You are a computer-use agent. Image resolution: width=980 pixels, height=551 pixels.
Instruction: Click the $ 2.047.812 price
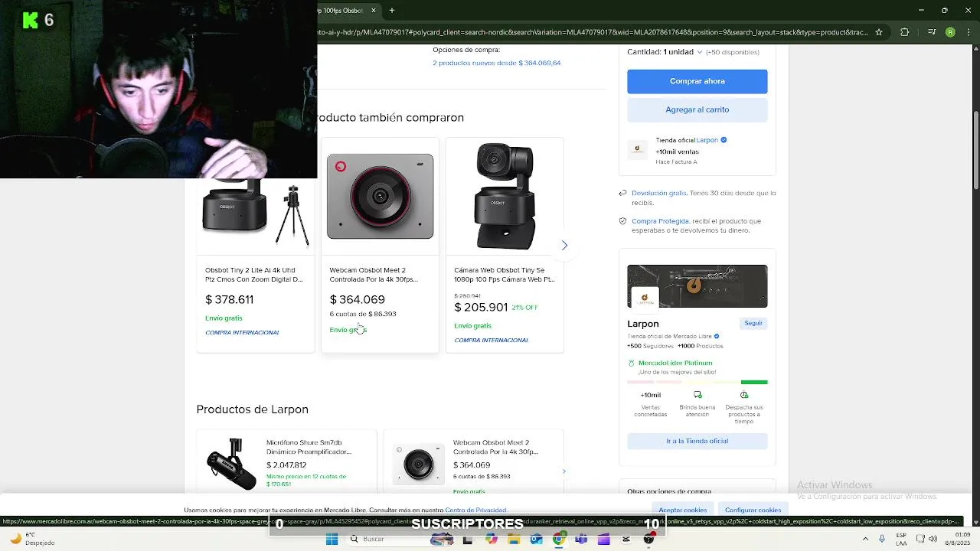pyautogui.click(x=286, y=465)
